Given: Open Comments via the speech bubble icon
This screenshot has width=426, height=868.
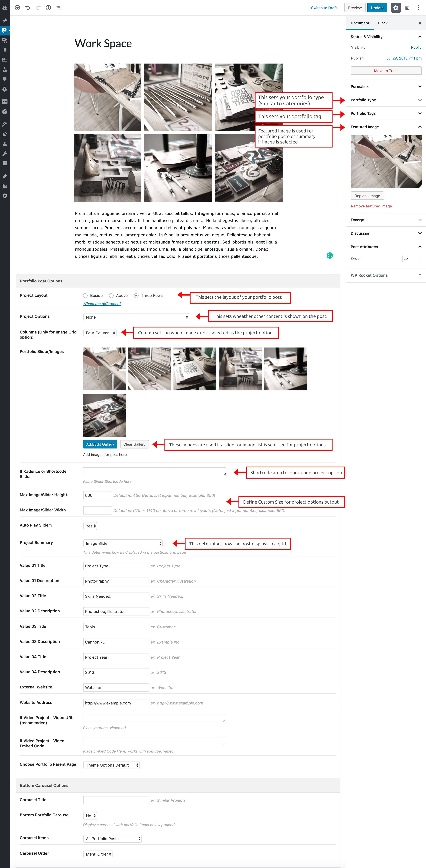Looking at the screenshot, I should [5, 79].
